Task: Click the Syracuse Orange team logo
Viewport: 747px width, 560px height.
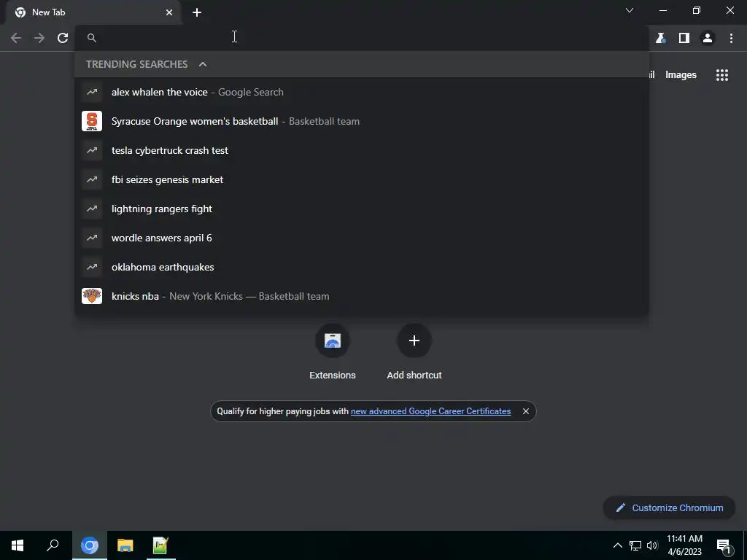Action: pyautogui.click(x=92, y=121)
